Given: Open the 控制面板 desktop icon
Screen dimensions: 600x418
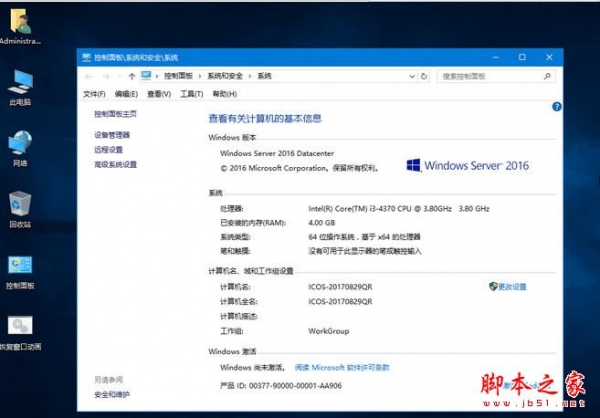Looking at the screenshot, I should click(20, 272).
